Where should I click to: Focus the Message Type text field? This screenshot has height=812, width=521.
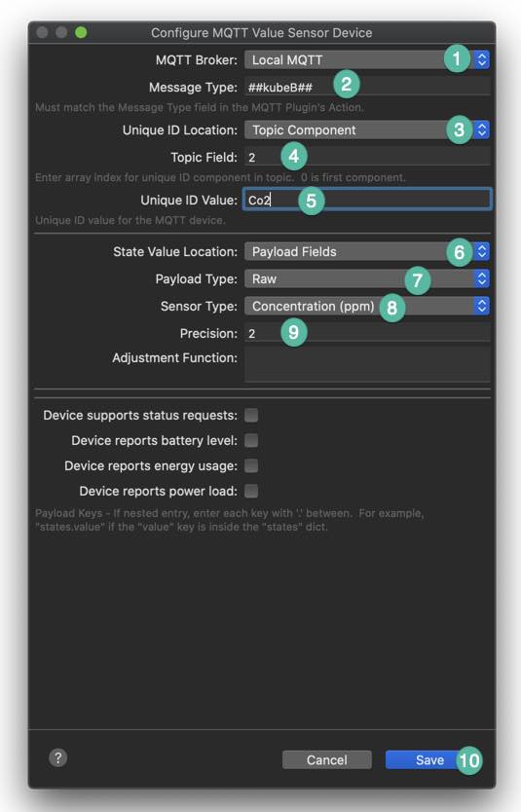click(367, 87)
